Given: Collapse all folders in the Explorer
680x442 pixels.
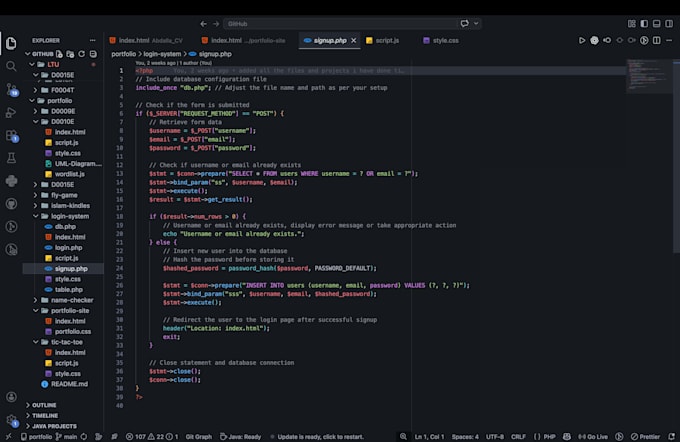Looking at the screenshot, I should pyautogui.click(x=93, y=54).
